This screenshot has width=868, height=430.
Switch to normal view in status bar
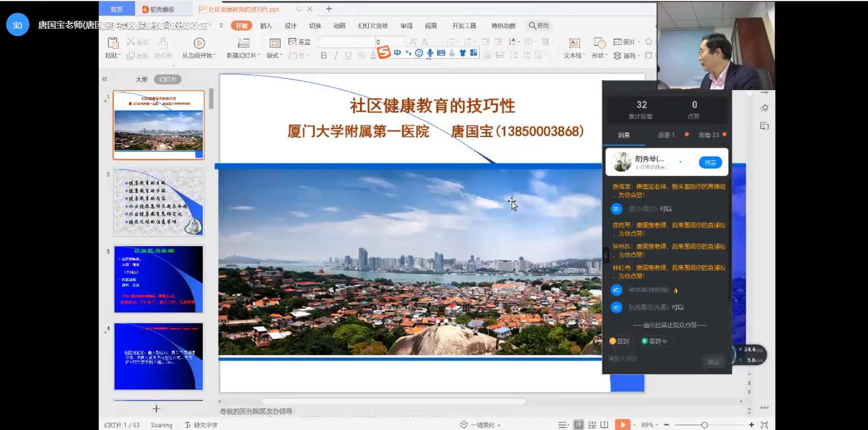(x=579, y=425)
